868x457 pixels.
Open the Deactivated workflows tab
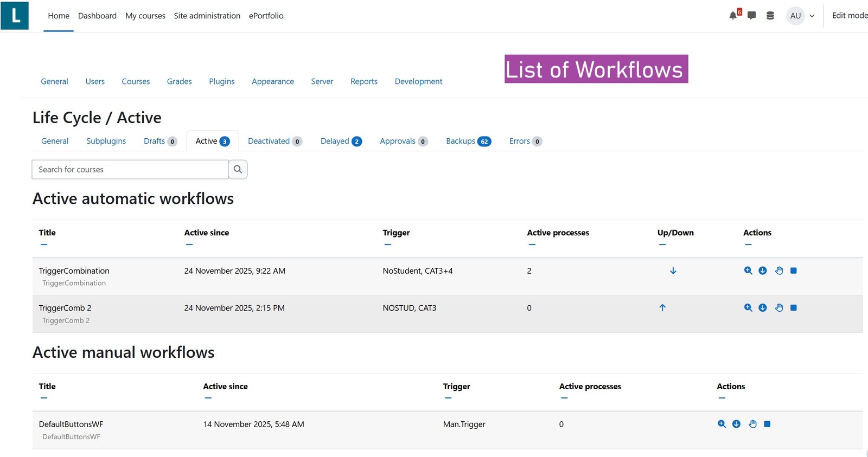click(x=275, y=141)
